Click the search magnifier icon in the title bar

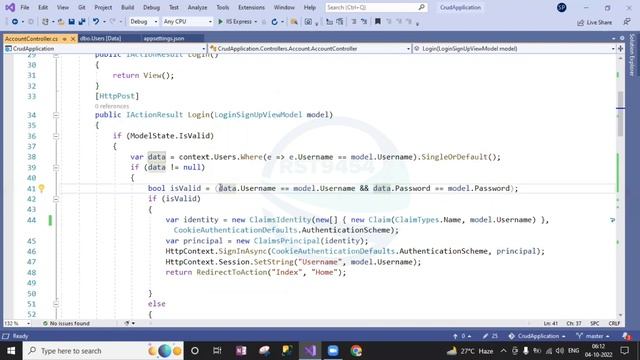[422, 7]
